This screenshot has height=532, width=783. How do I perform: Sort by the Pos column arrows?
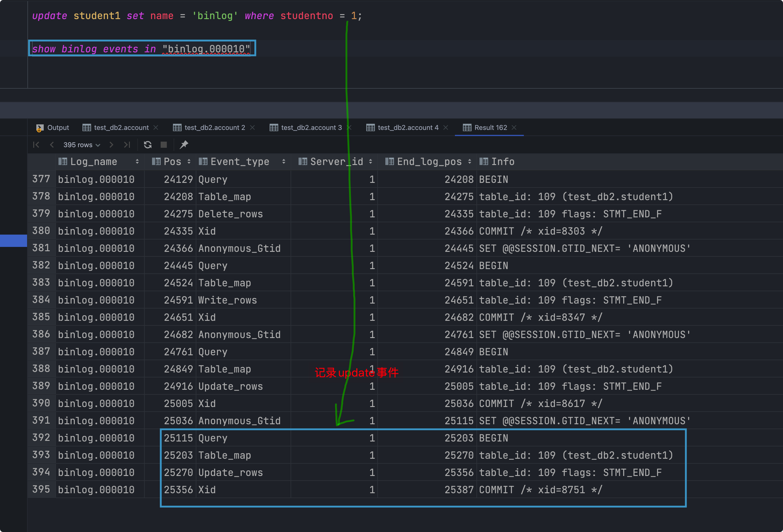[189, 162]
